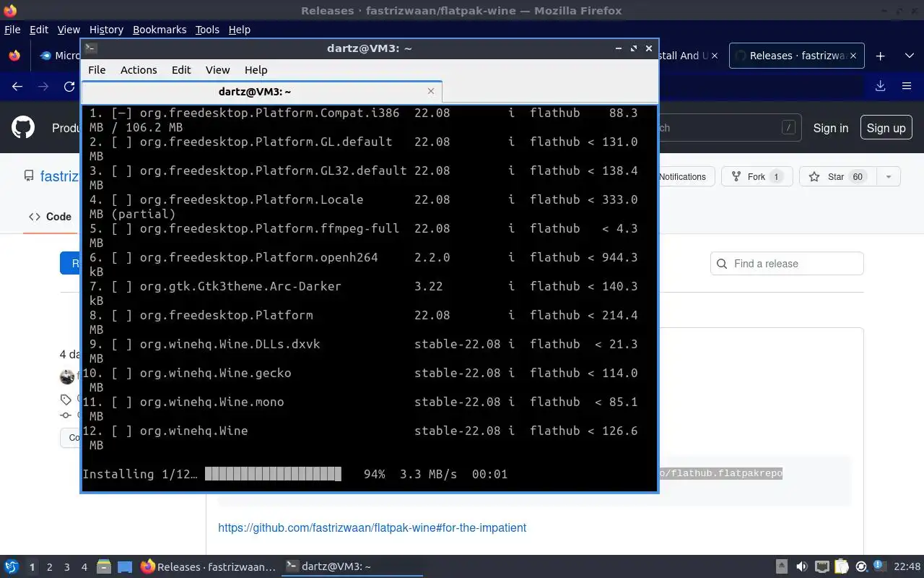Reload the page in Firefox
The width and height of the screenshot is (924, 578).
pos(69,86)
